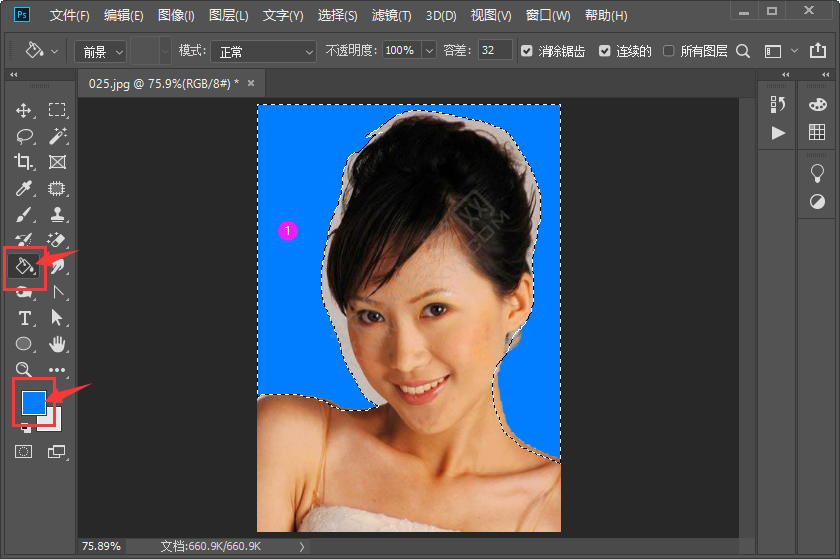Open the 图像(I) menu
The width and height of the screenshot is (840, 559).
176,16
